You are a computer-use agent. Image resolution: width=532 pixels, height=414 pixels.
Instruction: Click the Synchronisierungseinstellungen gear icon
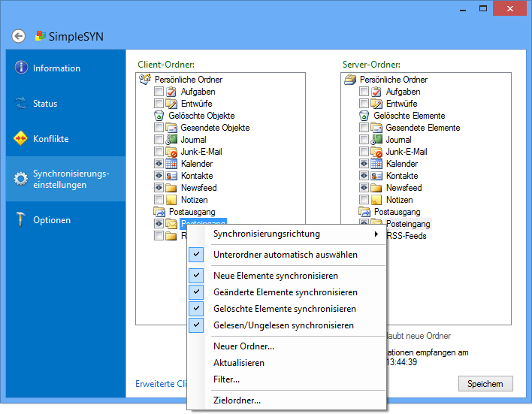(21, 179)
